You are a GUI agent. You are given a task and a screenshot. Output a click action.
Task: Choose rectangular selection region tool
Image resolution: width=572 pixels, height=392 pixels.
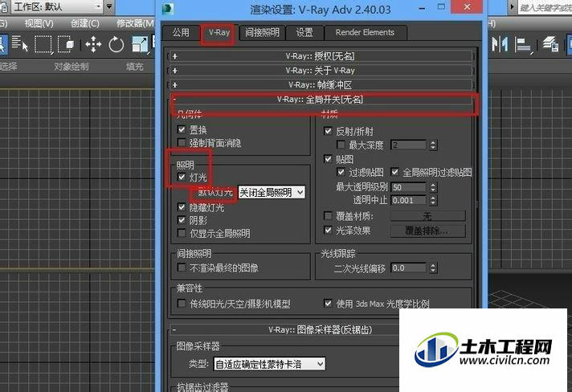click(x=43, y=44)
